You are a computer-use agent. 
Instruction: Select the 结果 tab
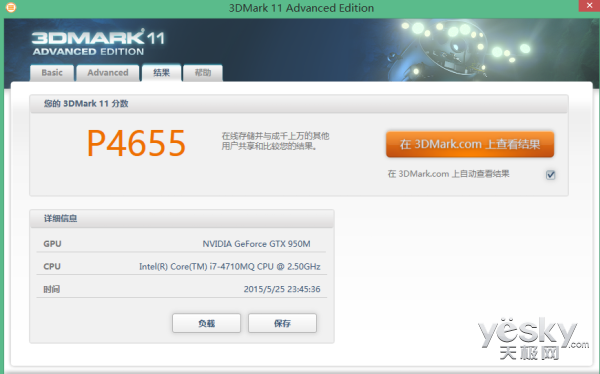pos(161,73)
